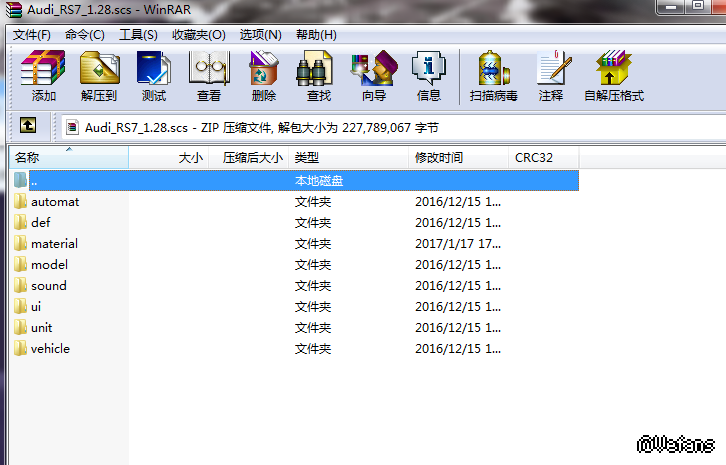Go up one folder level arrow
The height and width of the screenshot is (465, 726).
pyautogui.click(x=28, y=126)
